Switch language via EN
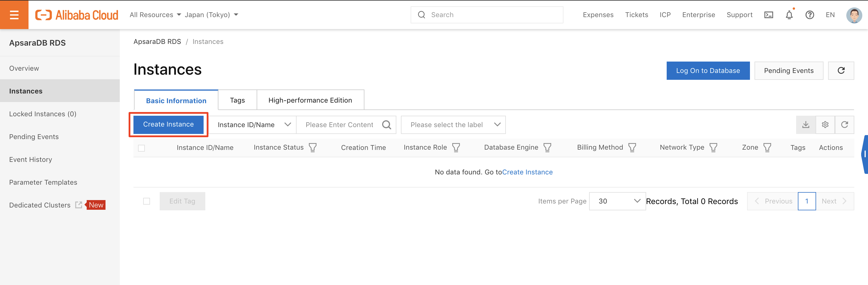This screenshot has height=285, width=868. pos(830,15)
